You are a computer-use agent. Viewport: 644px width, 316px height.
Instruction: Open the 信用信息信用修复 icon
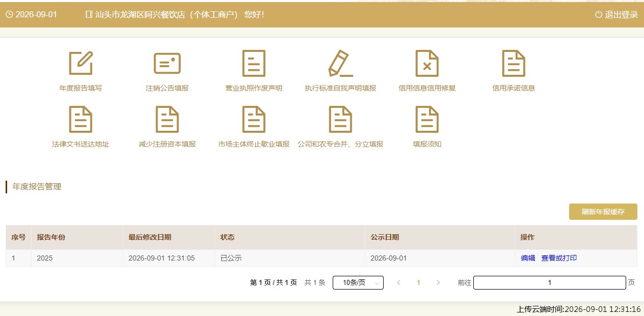click(x=427, y=63)
